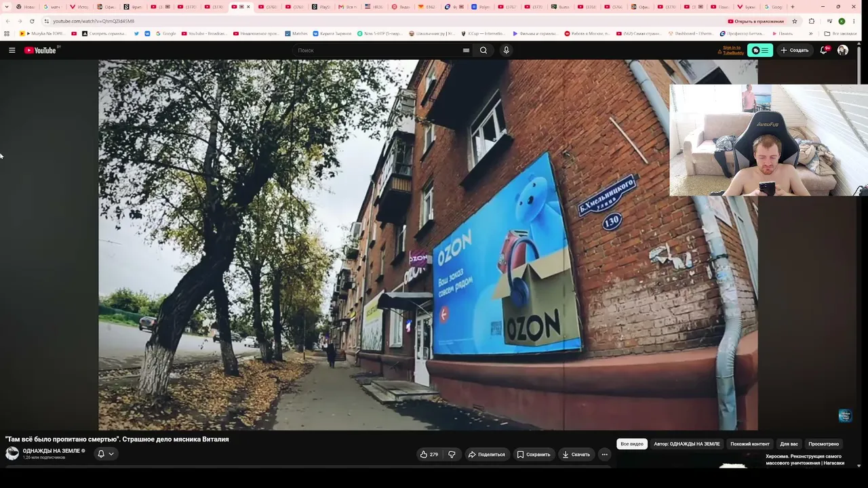The width and height of the screenshot is (868, 488).
Task: Switch to the Gmail «Вся п...» tab
Action: coord(349,7)
